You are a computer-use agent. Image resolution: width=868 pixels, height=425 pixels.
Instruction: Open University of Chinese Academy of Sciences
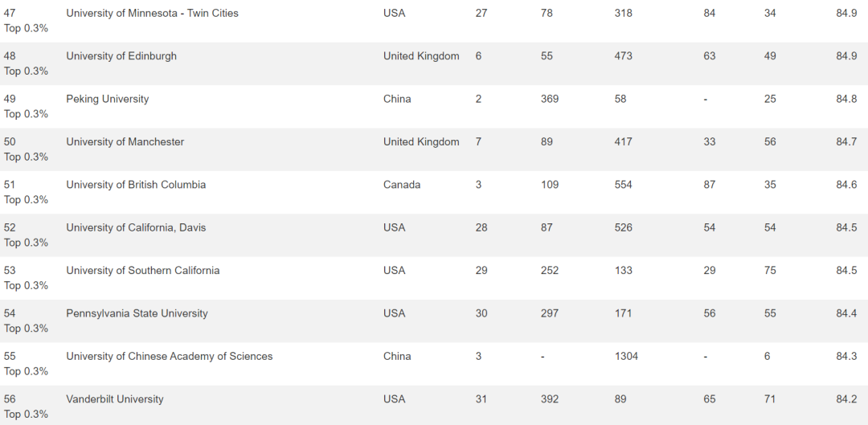pyautogui.click(x=170, y=357)
